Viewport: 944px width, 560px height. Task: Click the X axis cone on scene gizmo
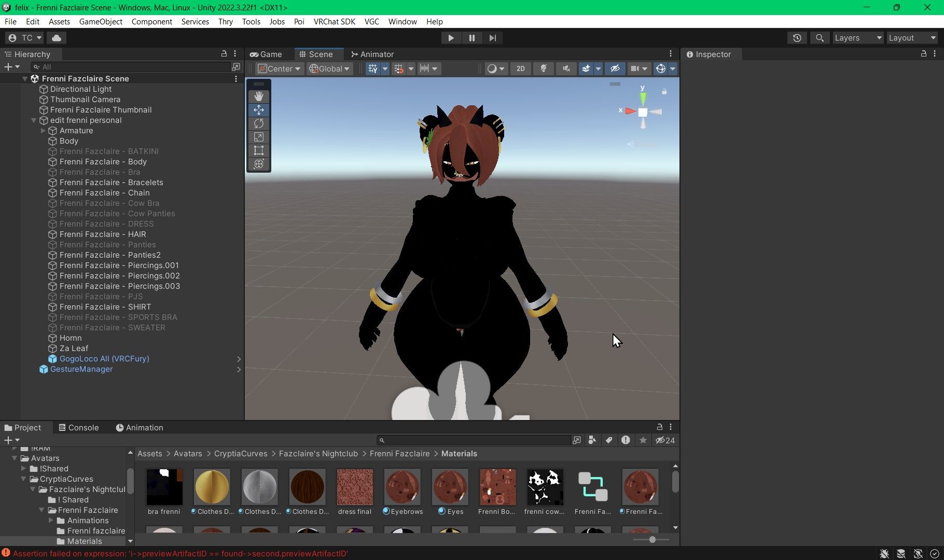[630, 111]
